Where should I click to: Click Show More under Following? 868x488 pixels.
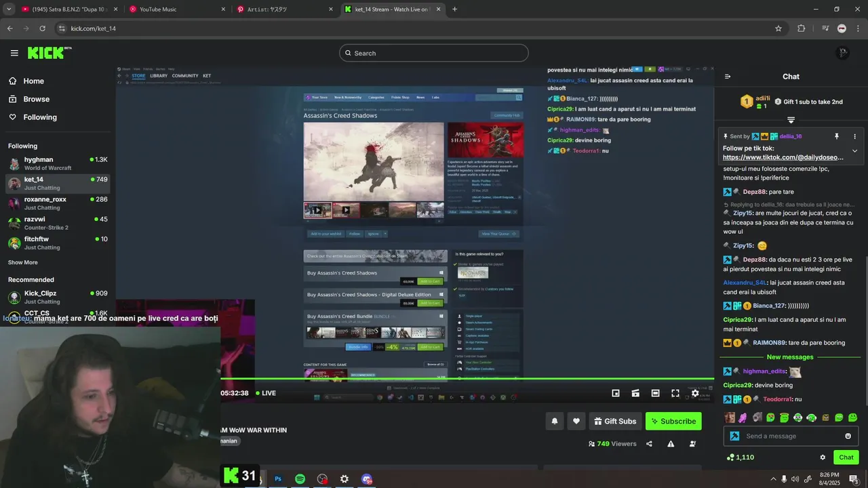tap(23, 262)
